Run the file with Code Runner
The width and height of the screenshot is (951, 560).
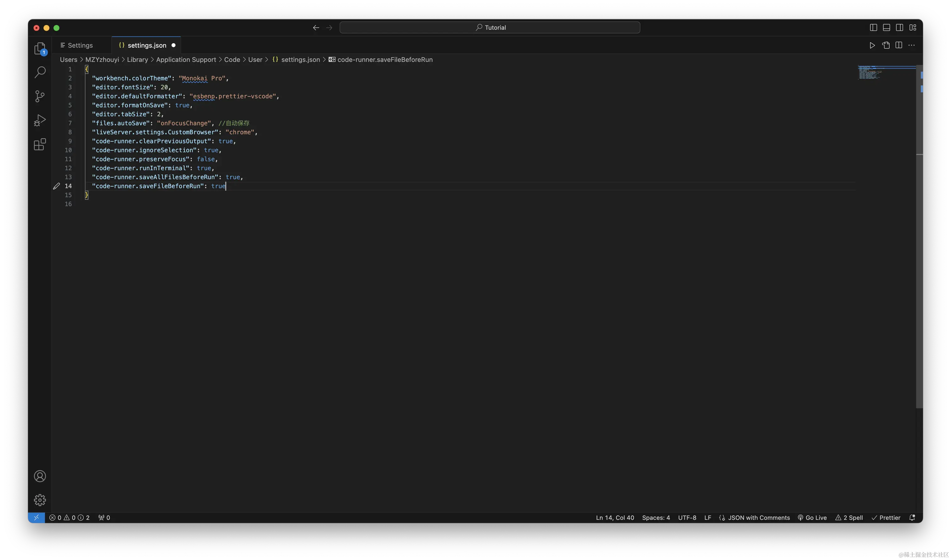click(x=872, y=45)
